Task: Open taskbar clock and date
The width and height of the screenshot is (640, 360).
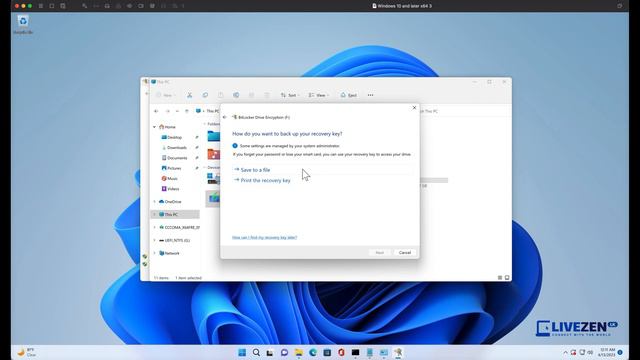Action: (x=607, y=352)
